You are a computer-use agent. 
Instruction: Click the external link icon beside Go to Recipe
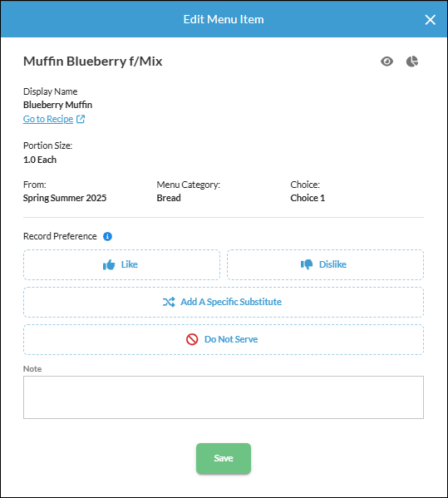click(x=81, y=119)
